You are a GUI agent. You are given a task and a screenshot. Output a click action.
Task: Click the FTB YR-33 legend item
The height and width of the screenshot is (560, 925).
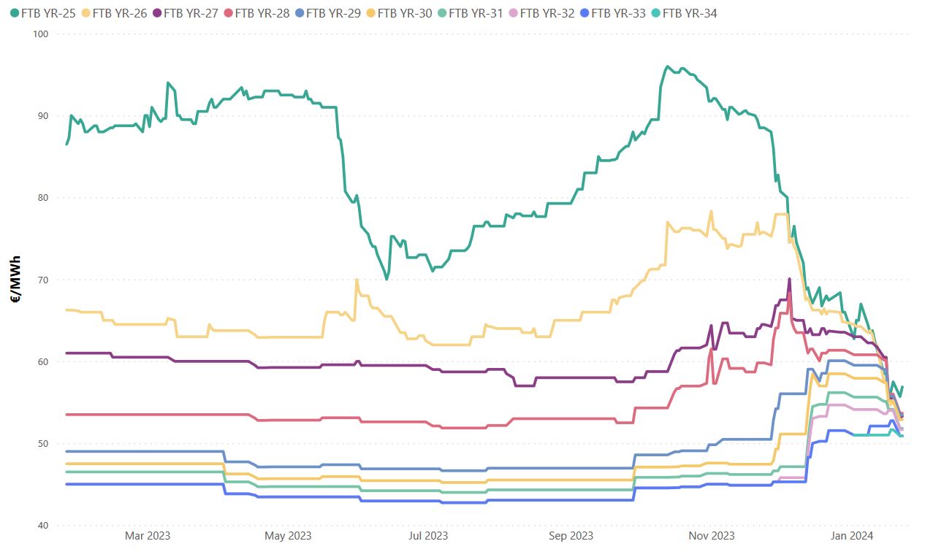(617, 14)
